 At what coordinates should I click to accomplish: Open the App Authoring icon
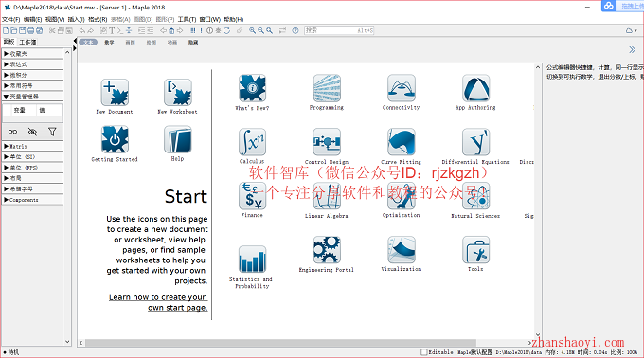tap(475, 88)
